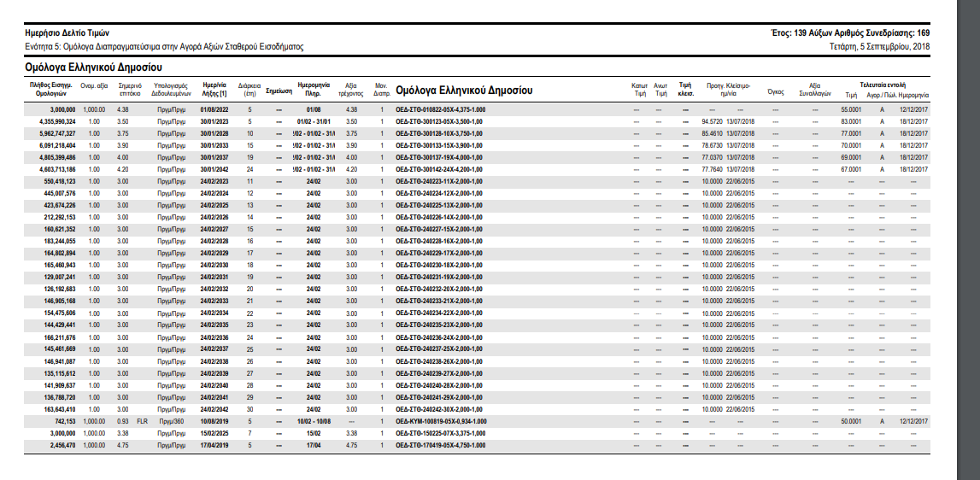Click the column header 'Μον. Διαπρ.'
The width and height of the screenshot is (980, 480).
coord(382,90)
